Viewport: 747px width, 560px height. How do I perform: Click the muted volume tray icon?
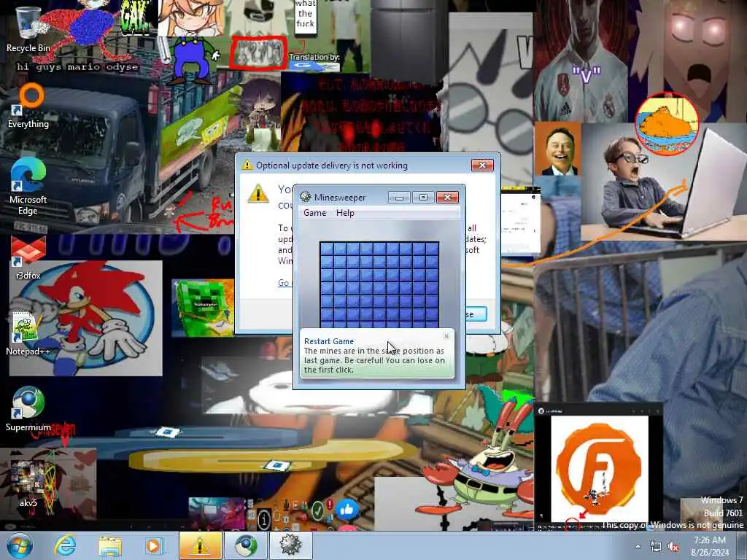click(673, 547)
